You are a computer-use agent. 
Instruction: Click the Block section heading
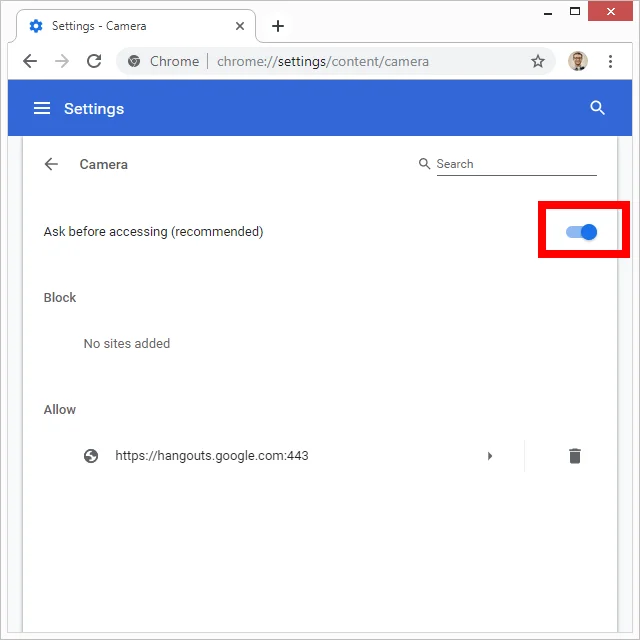(x=60, y=297)
